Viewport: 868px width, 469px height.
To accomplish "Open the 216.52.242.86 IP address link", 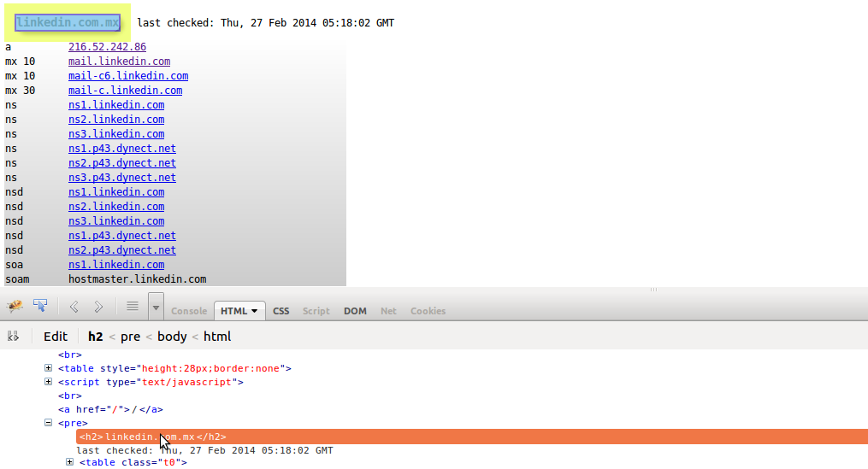I will 107,47.
